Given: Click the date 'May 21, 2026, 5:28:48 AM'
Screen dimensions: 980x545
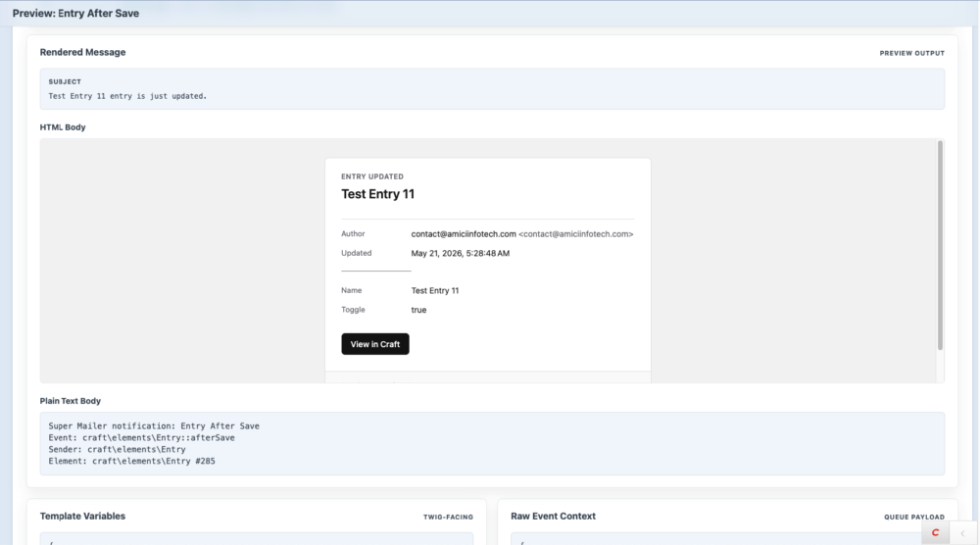Looking at the screenshot, I should [460, 253].
